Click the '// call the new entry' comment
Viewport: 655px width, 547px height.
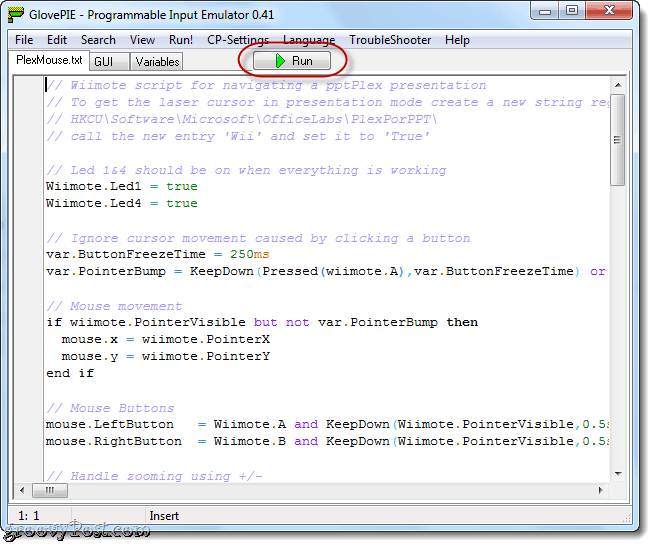[x=238, y=136]
